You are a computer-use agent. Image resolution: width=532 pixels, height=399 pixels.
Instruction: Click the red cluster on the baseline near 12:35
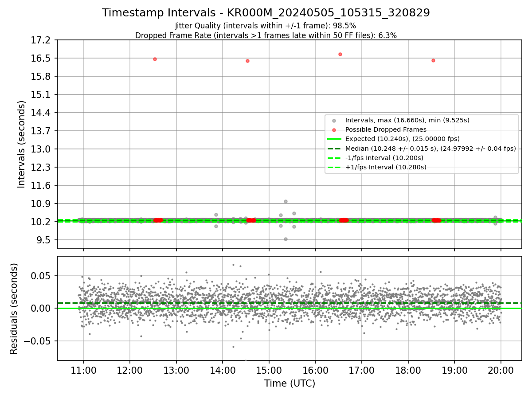point(158,220)
